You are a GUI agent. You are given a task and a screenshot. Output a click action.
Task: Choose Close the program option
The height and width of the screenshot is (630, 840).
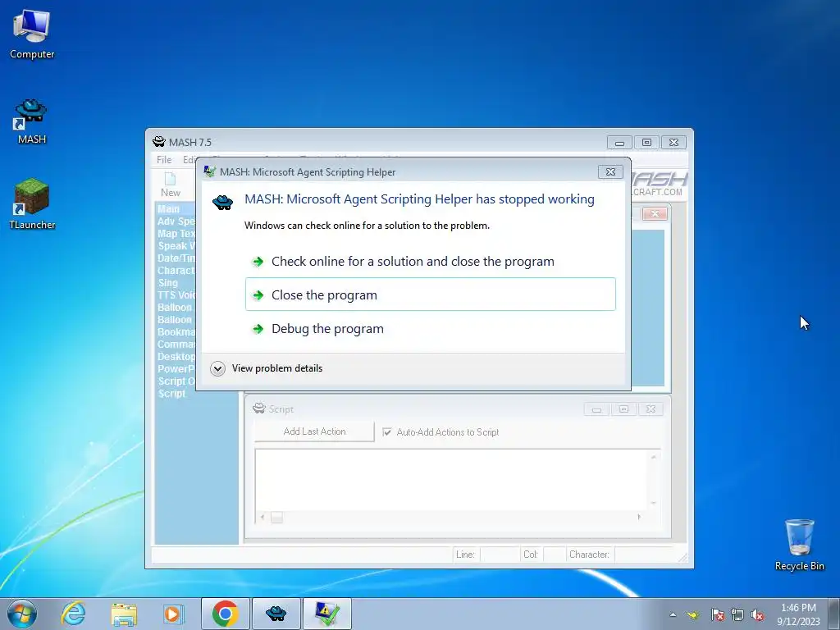pos(430,294)
